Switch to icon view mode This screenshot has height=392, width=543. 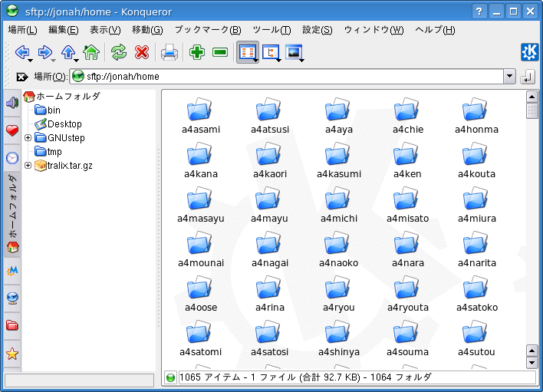pyautogui.click(x=246, y=53)
